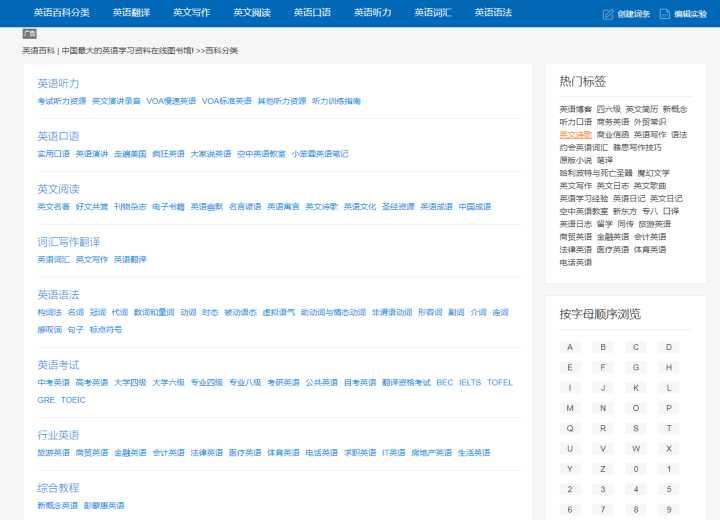Screen dimensions: 720x520
Task: Open the 综合教程 section heading
Action: point(58,488)
